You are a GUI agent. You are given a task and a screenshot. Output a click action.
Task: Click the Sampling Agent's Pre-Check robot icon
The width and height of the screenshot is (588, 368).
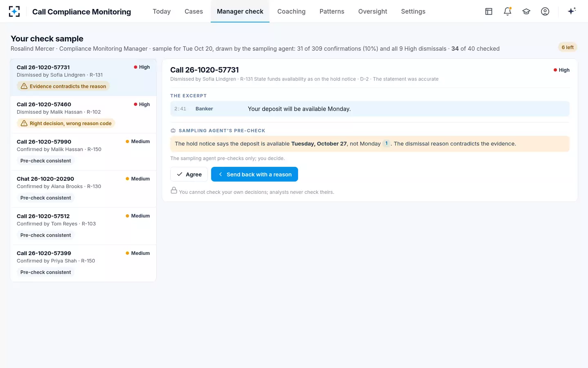[x=173, y=131]
